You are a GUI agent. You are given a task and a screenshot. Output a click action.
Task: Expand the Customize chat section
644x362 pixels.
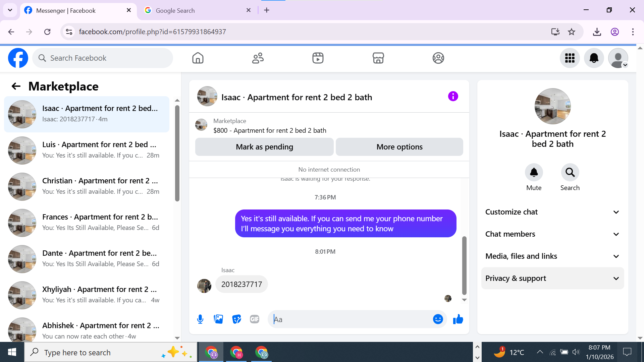coord(552,212)
